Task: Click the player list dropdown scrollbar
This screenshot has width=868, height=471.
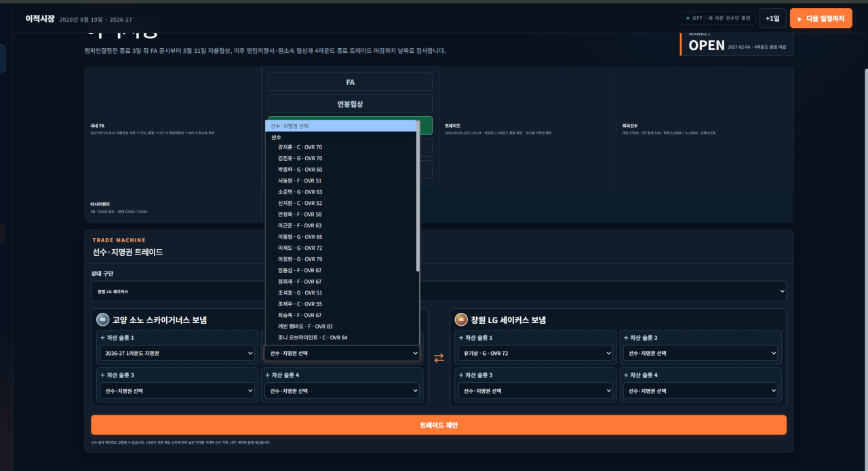Action: coord(418,197)
